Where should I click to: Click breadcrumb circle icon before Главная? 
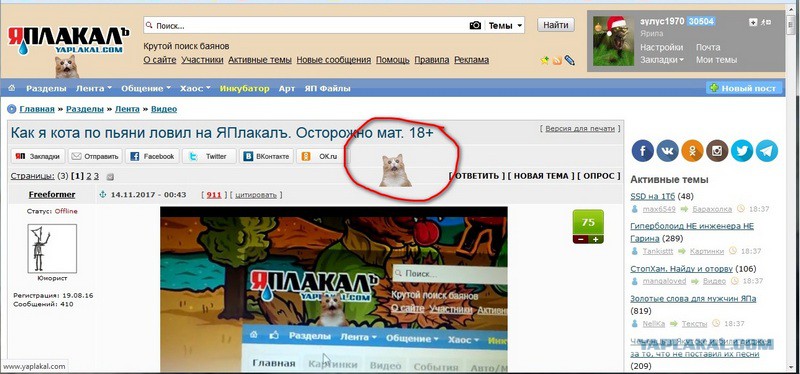(12, 109)
